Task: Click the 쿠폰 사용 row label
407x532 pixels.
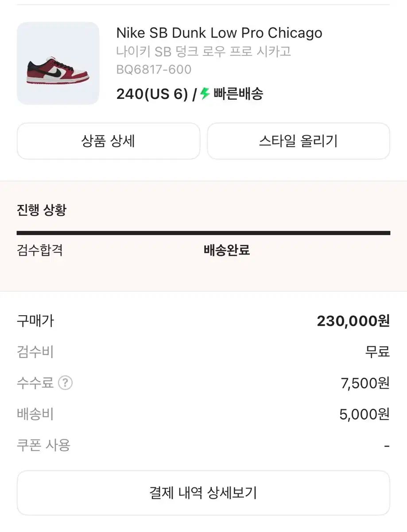Action: [43, 445]
